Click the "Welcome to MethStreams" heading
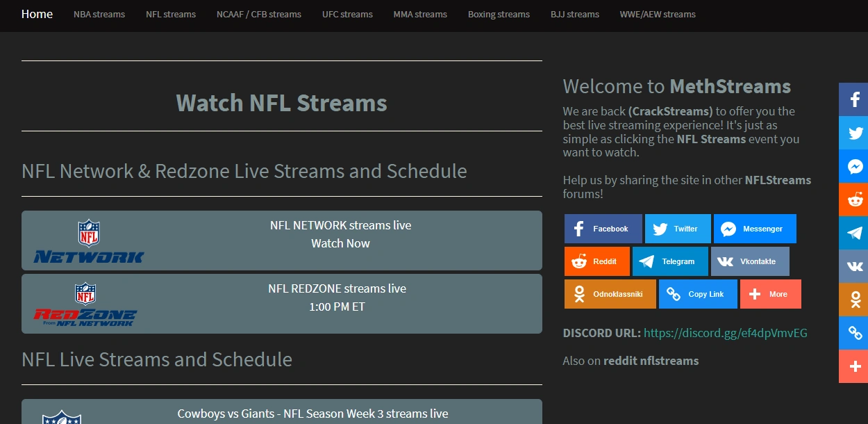Image resolution: width=868 pixels, height=424 pixels. click(x=677, y=86)
